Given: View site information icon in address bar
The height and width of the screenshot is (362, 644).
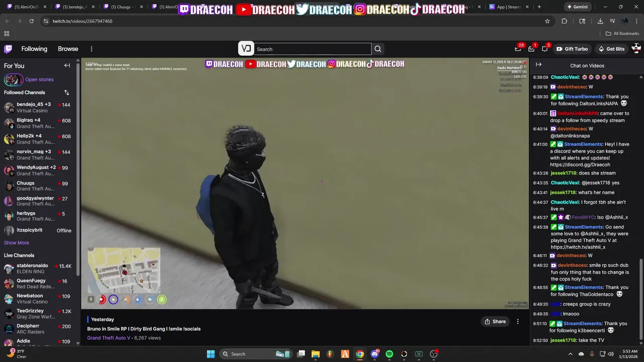Looking at the screenshot, I should point(46,21).
